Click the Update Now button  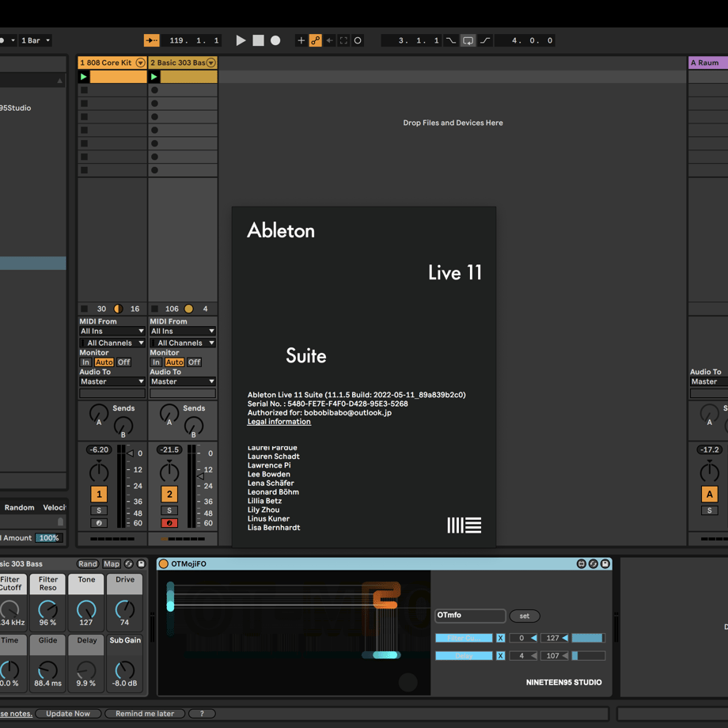68,714
